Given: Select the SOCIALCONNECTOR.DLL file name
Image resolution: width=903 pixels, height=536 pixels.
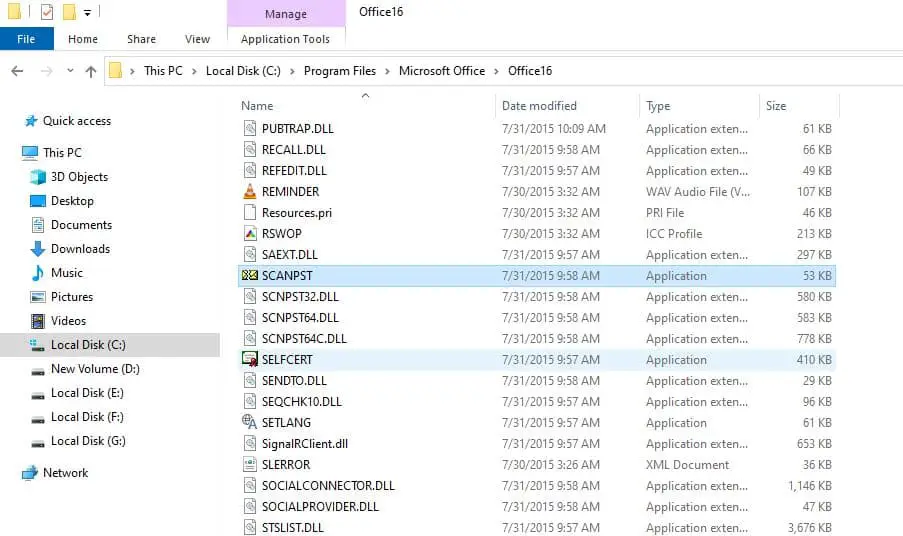Looking at the screenshot, I should click(x=328, y=485).
